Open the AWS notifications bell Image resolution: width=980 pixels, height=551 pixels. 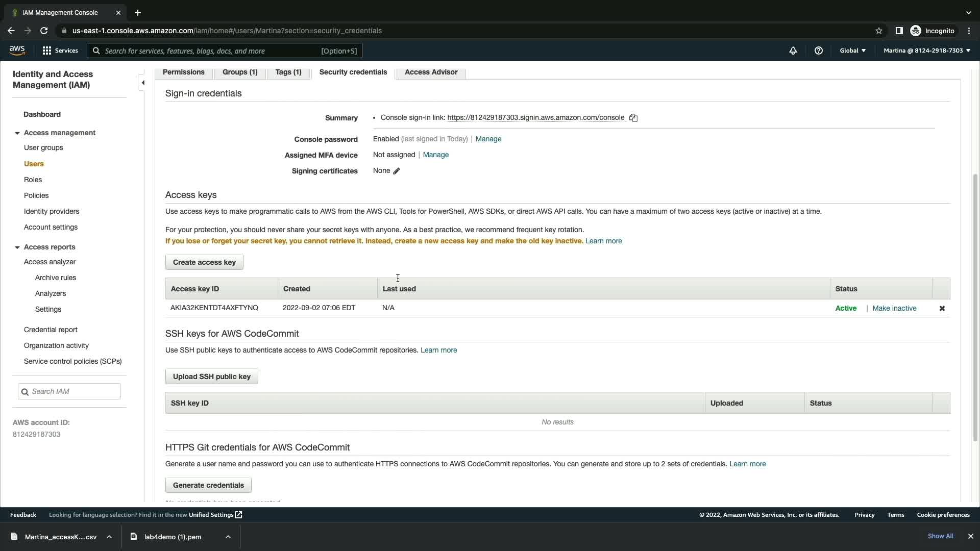click(x=793, y=51)
